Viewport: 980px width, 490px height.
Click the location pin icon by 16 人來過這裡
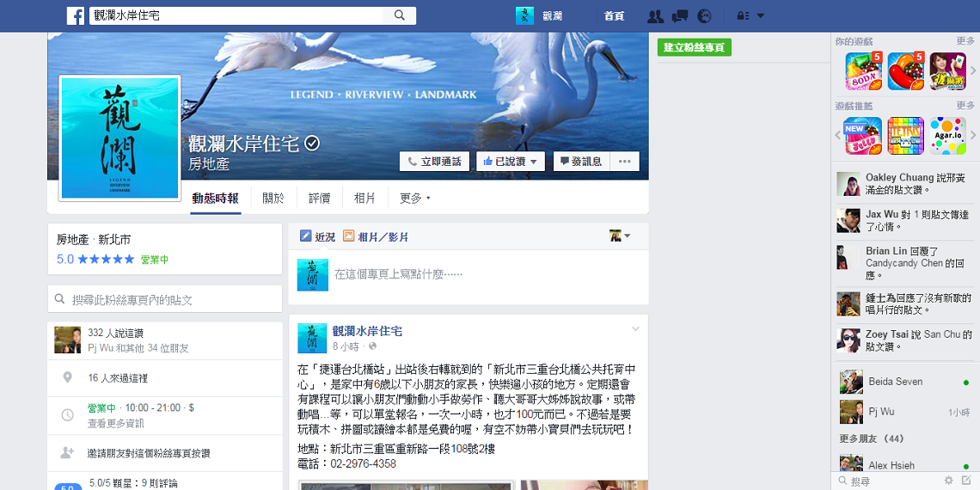click(68, 378)
